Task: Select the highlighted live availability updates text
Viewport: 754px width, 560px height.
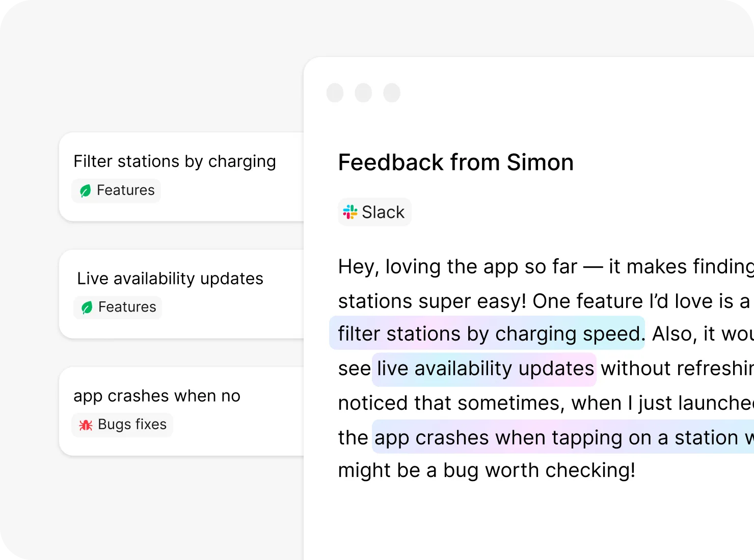Action: (x=485, y=369)
